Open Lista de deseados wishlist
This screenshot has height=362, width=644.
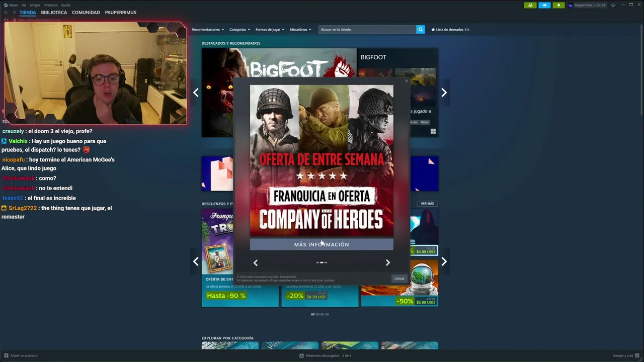[450, 30]
